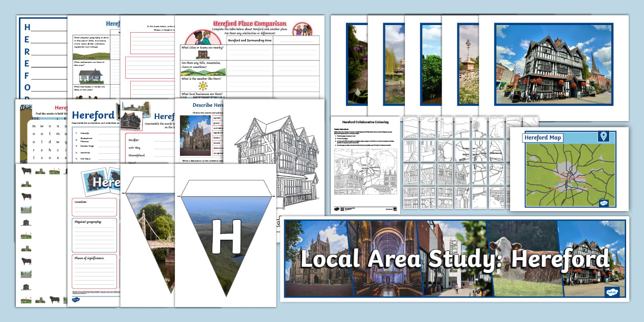Click the house icon beside the nearby towns question

point(202,54)
